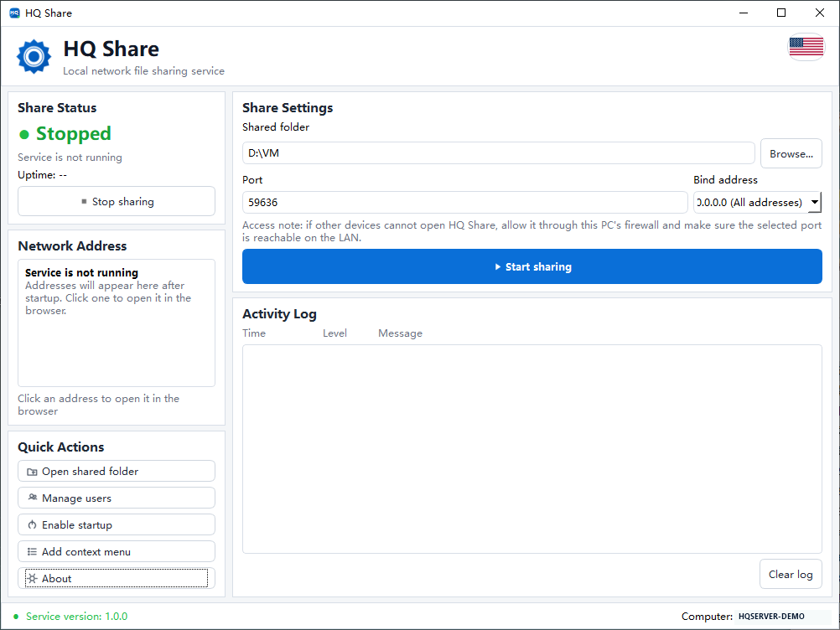Expand the Bind address dropdown arrow
Image resolution: width=840 pixels, height=630 pixels.
815,203
